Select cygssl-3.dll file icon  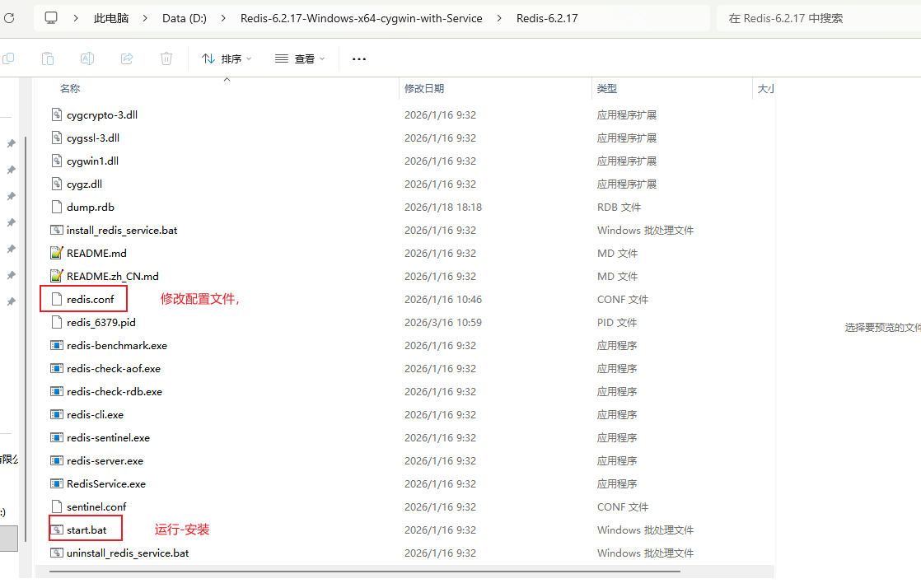(x=56, y=138)
